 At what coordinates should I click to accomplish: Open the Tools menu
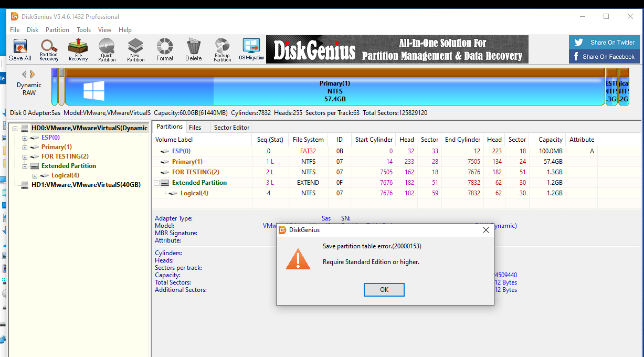tap(83, 30)
